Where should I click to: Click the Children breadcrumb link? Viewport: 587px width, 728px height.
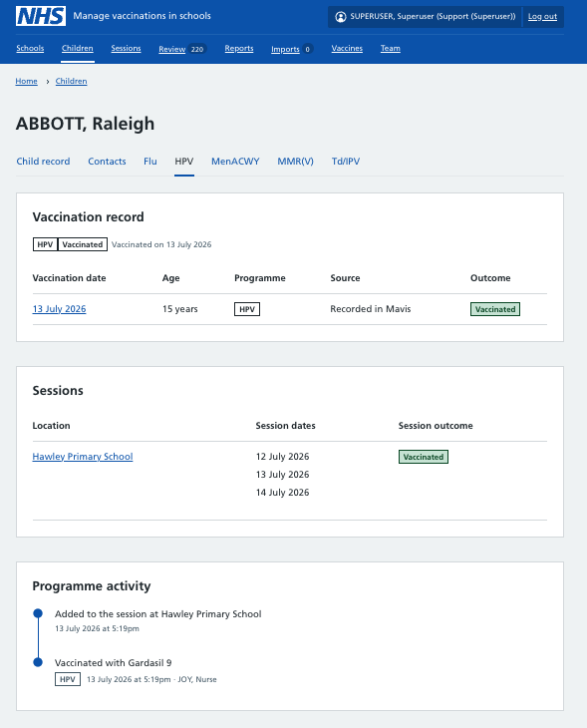click(71, 81)
